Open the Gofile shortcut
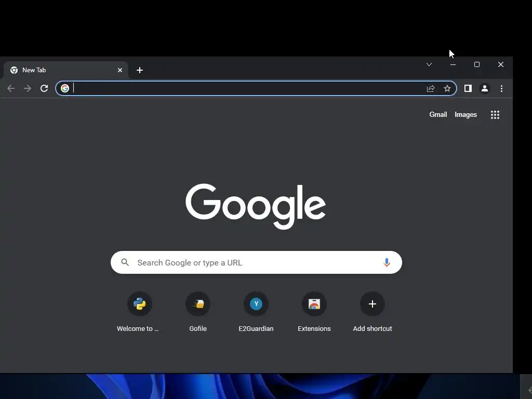Image resolution: width=532 pixels, height=399 pixels. (x=198, y=312)
